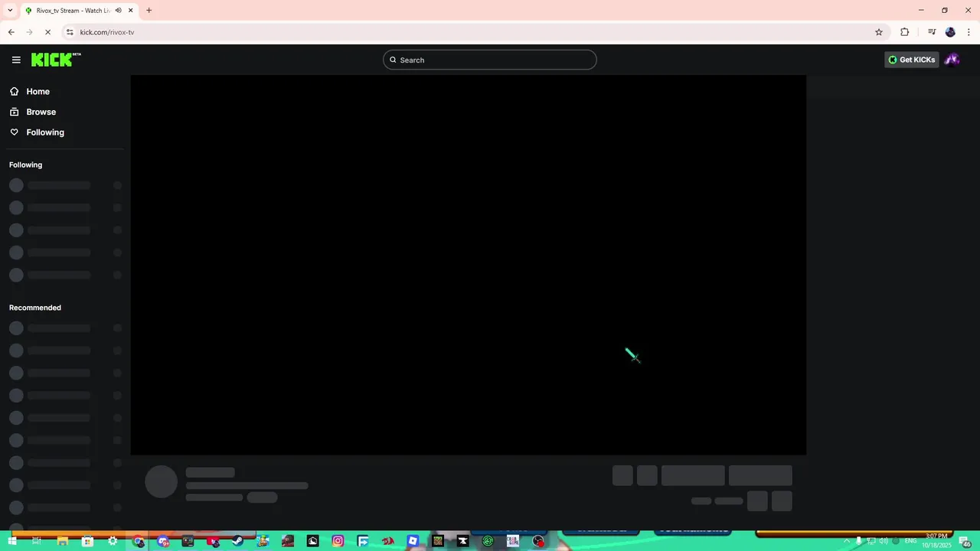
Task: Click the address bar URL kick.com/rivox-tv
Action: click(107, 32)
